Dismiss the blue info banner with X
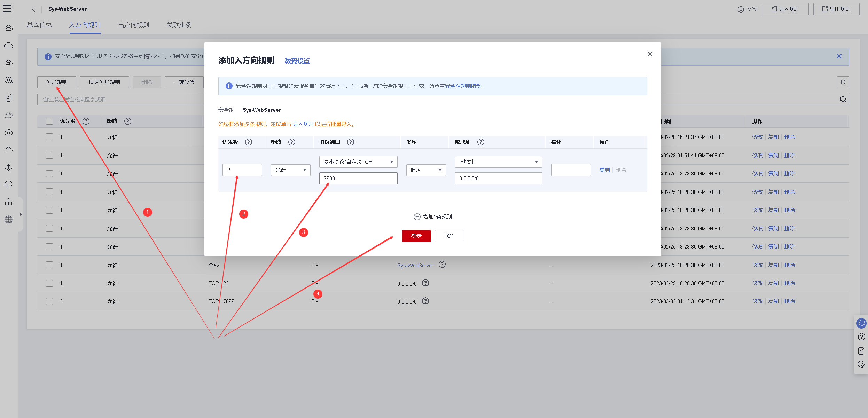The image size is (868, 418). [x=839, y=56]
